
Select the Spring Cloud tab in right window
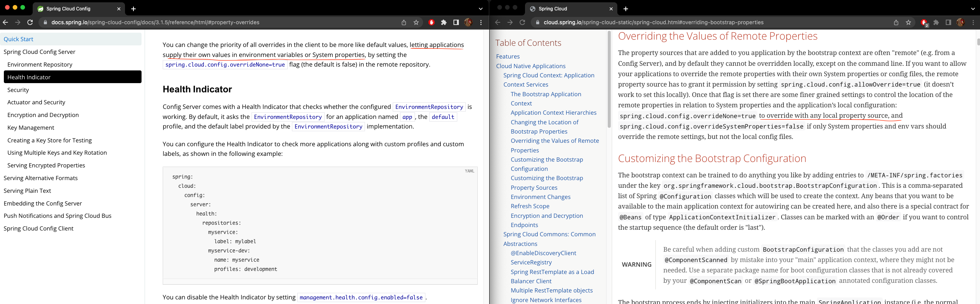click(x=572, y=8)
